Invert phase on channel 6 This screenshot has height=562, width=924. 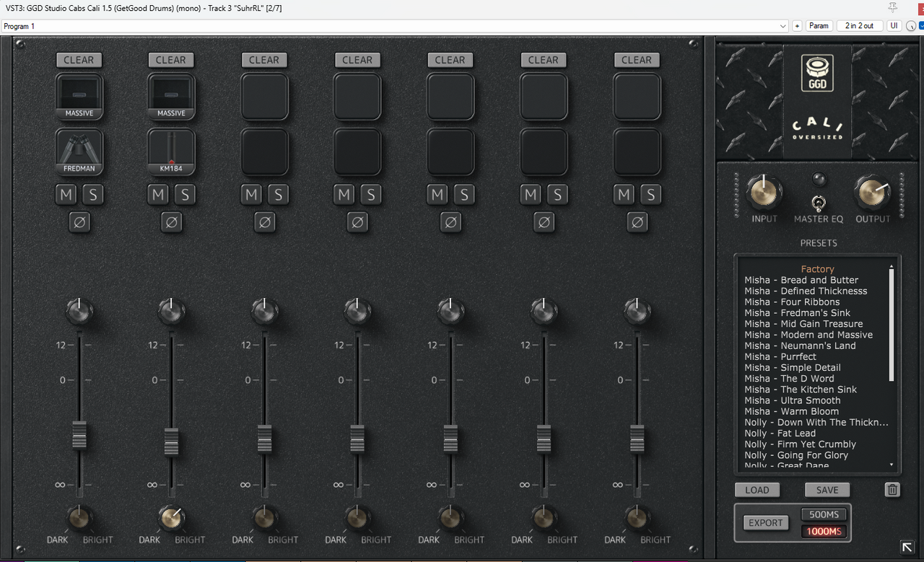coord(544,222)
